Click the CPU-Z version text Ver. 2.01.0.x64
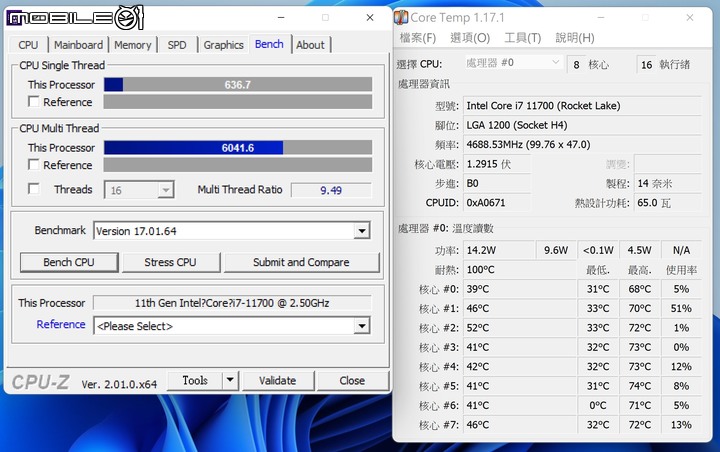The image size is (720, 452). (x=119, y=384)
